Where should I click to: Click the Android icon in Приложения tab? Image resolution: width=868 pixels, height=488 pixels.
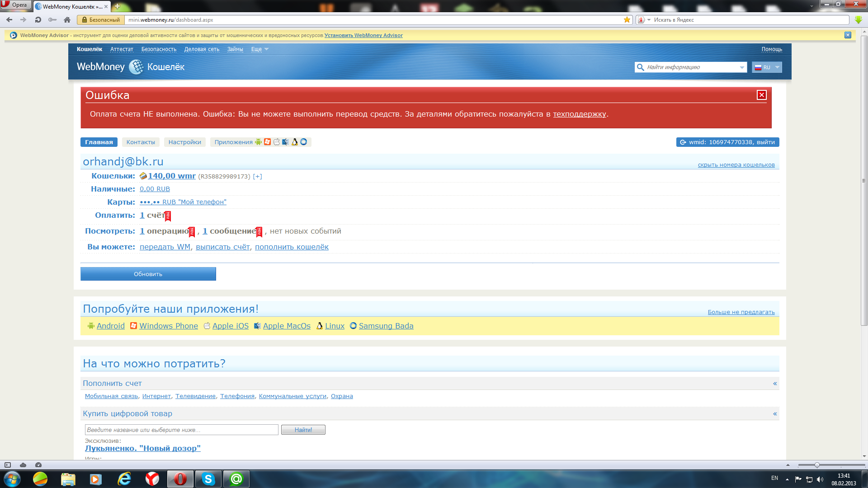(258, 142)
